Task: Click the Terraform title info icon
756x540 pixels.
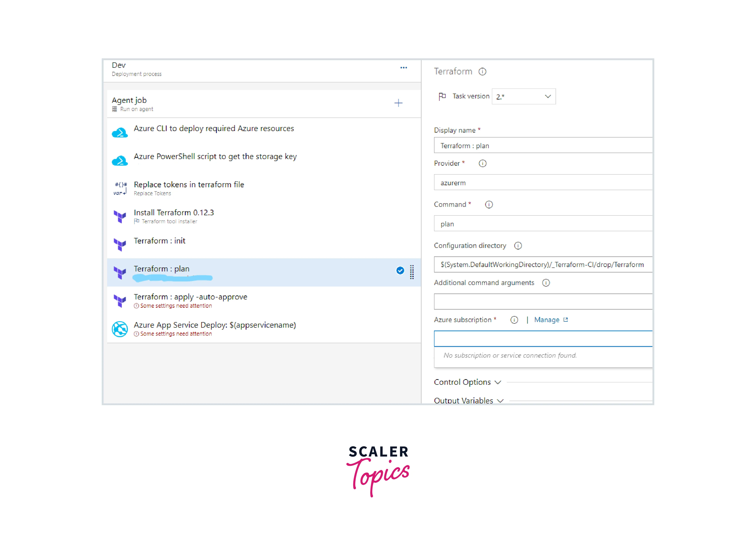Action: click(482, 72)
